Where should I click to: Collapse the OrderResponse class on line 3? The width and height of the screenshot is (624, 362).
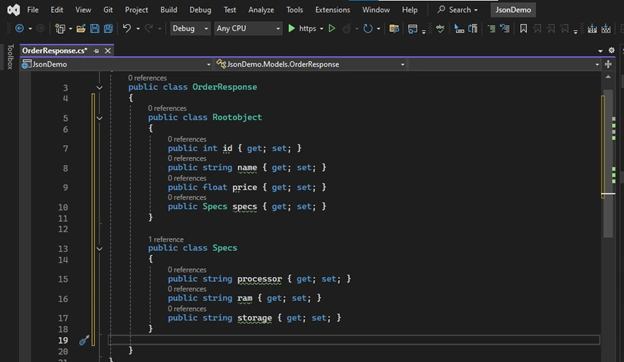(x=99, y=88)
